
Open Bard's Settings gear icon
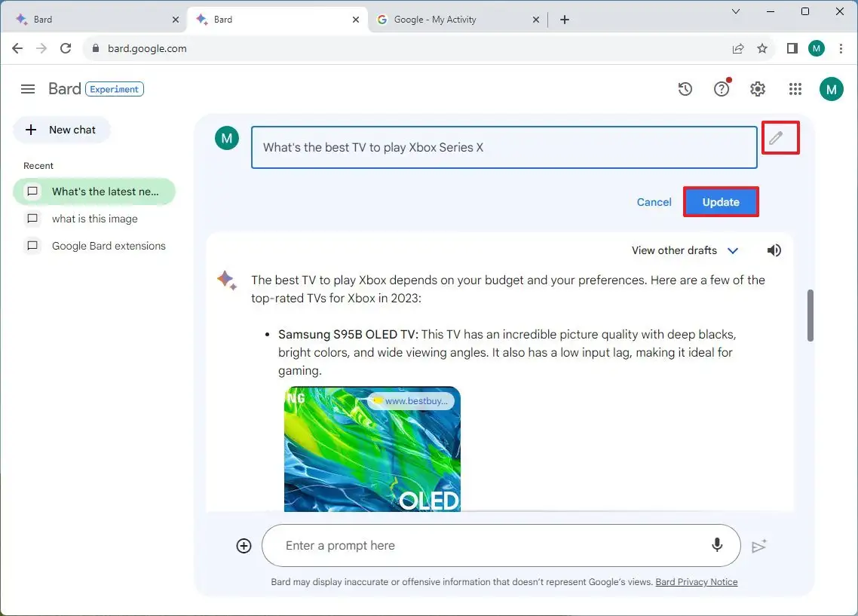pos(758,88)
